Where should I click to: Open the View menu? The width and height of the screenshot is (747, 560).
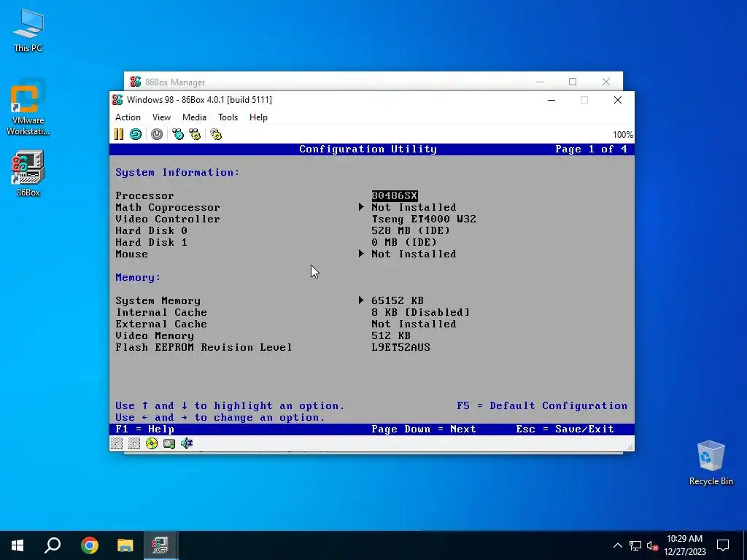click(x=161, y=117)
